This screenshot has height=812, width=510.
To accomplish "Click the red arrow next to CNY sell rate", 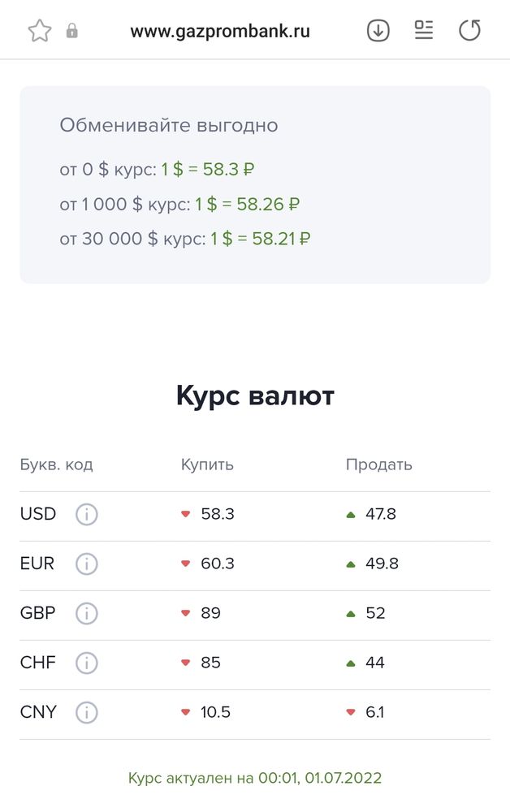I will [x=349, y=712].
